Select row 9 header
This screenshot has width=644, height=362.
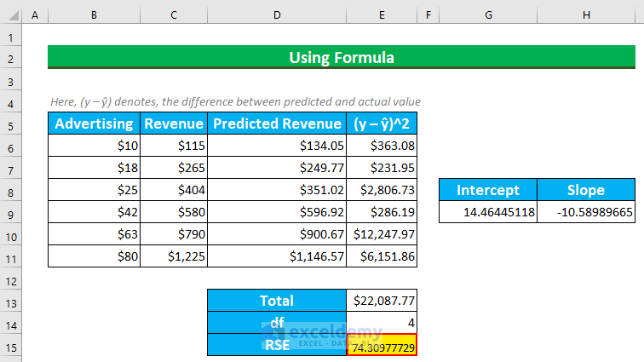tap(10, 212)
